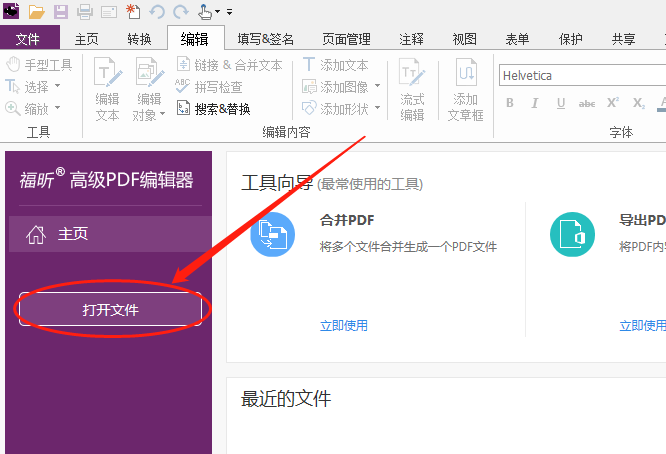
Task: Toggle Underline formatting
Action: [561, 103]
